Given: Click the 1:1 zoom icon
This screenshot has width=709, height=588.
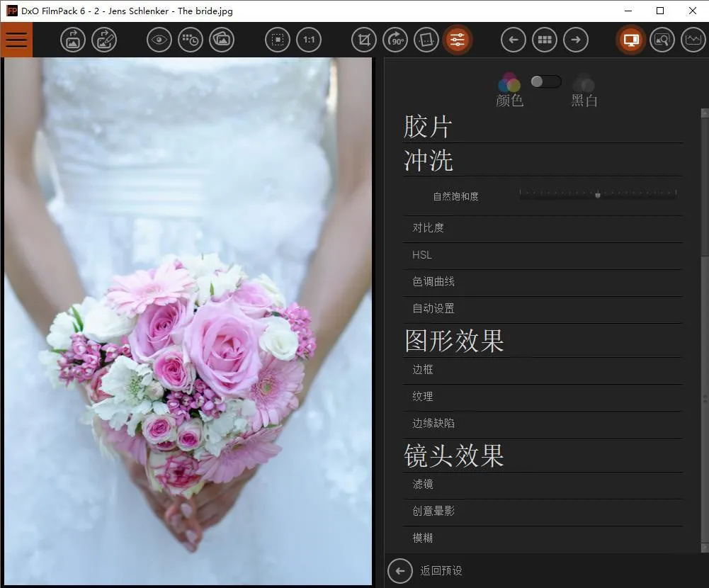Looking at the screenshot, I should coord(309,40).
